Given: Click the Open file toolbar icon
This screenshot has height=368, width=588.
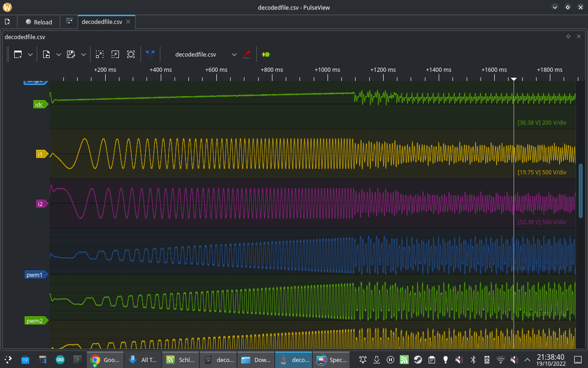Looking at the screenshot, I should (46, 54).
